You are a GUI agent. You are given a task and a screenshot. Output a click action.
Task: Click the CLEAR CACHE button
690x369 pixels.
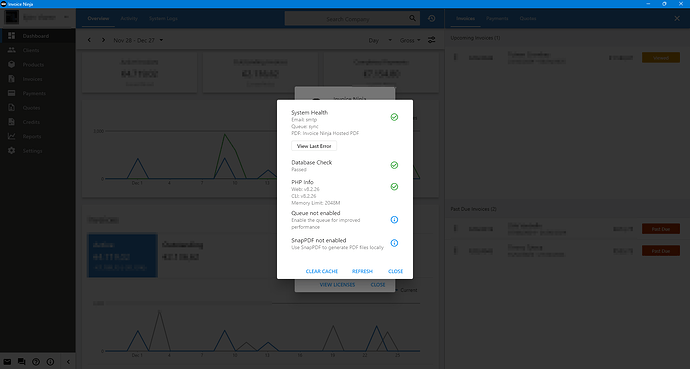[322, 271]
